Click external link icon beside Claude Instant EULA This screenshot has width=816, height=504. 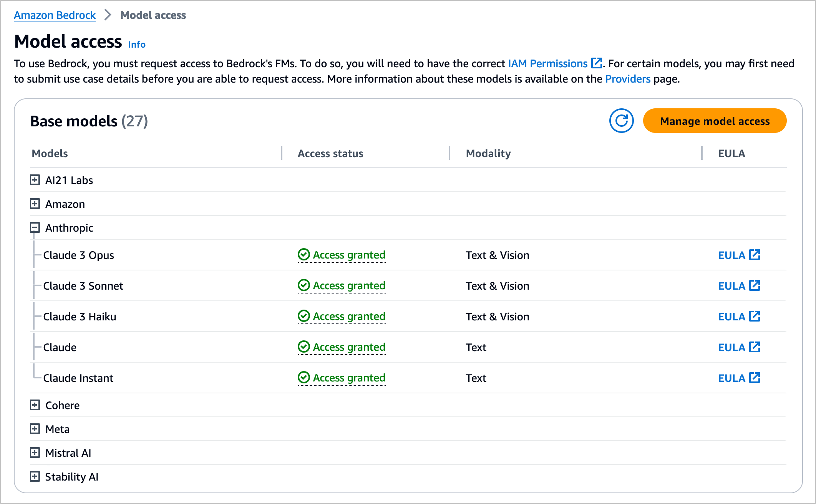click(x=755, y=378)
